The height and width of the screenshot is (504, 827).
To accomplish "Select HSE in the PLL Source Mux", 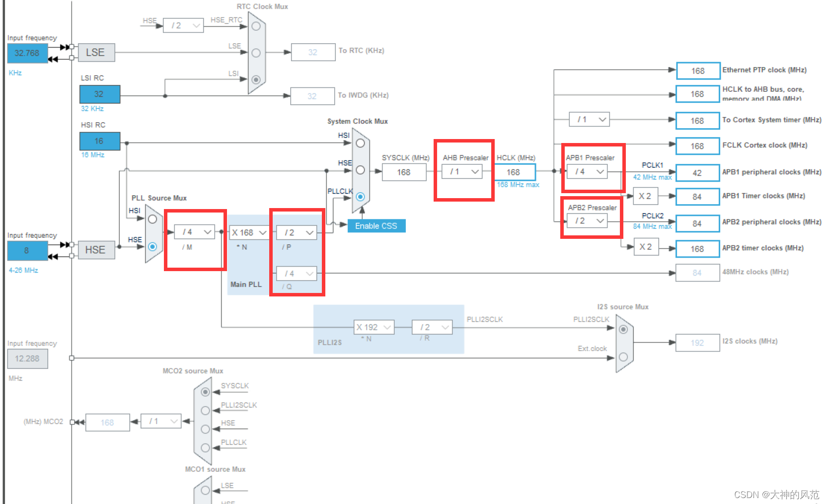I will (x=152, y=246).
